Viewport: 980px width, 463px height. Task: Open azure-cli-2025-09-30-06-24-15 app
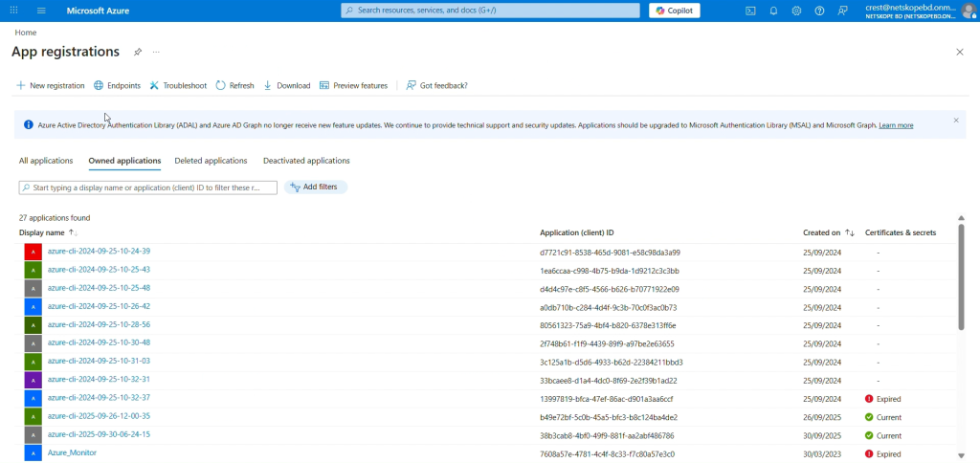point(99,434)
